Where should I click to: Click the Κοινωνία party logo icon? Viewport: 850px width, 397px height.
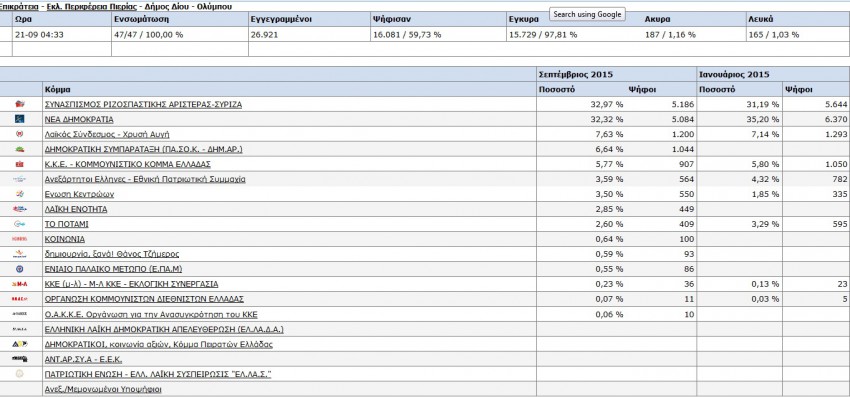[20, 239]
